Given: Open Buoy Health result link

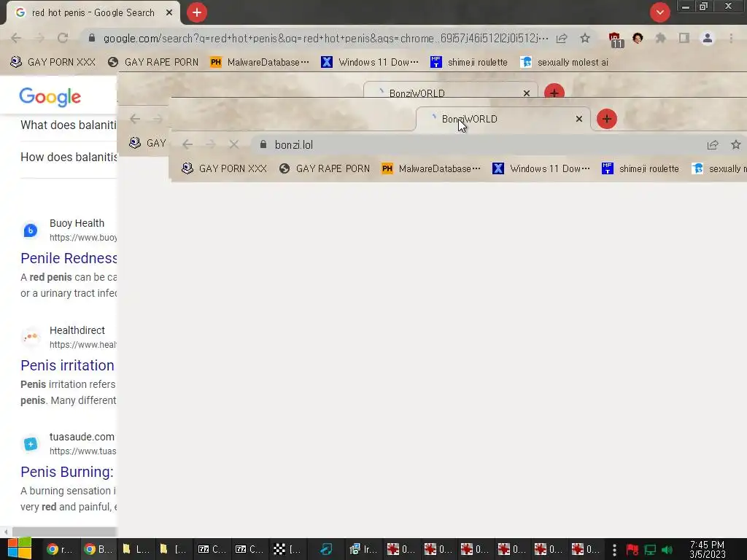Looking at the screenshot, I should click(x=69, y=258).
